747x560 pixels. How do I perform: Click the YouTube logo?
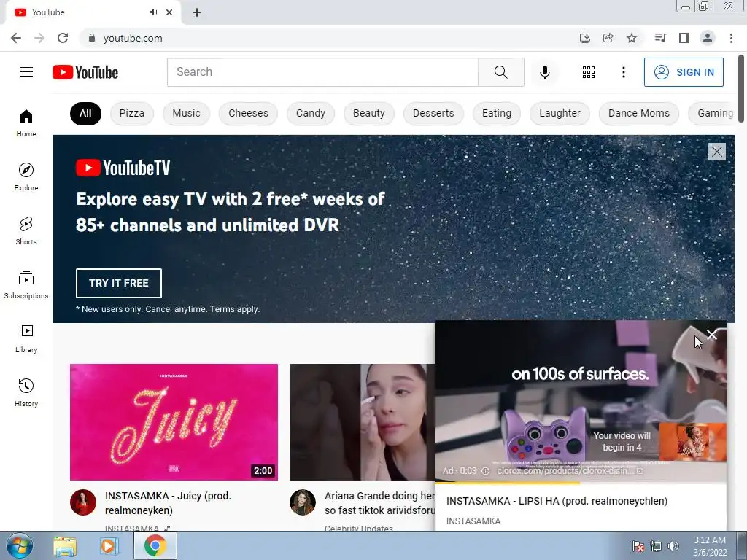[x=85, y=72]
